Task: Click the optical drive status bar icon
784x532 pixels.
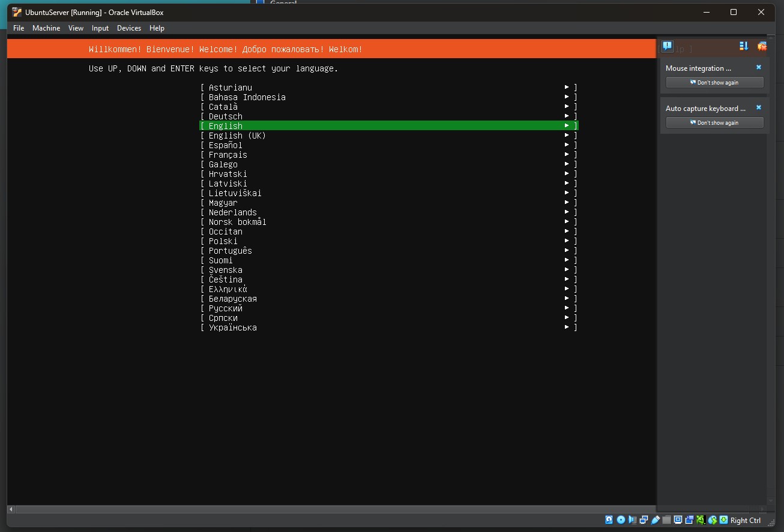Action: coord(621,520)
